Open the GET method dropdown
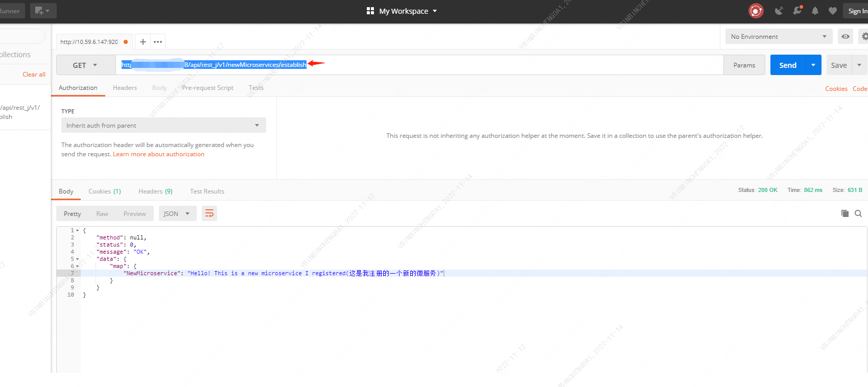 coord(85,65)
